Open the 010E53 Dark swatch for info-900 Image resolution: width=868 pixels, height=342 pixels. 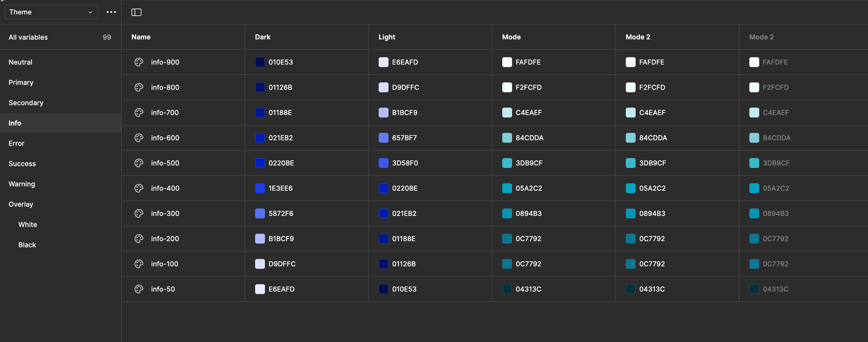[260, 62]
